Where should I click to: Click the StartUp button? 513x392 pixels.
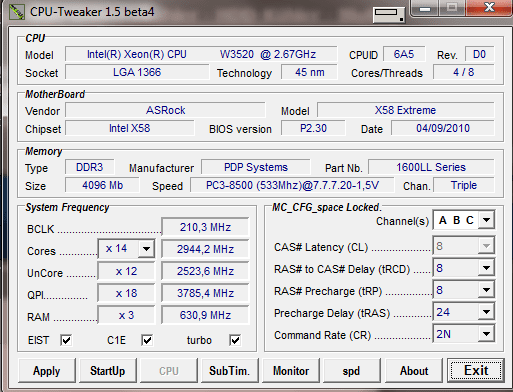[x=108, y=371]
